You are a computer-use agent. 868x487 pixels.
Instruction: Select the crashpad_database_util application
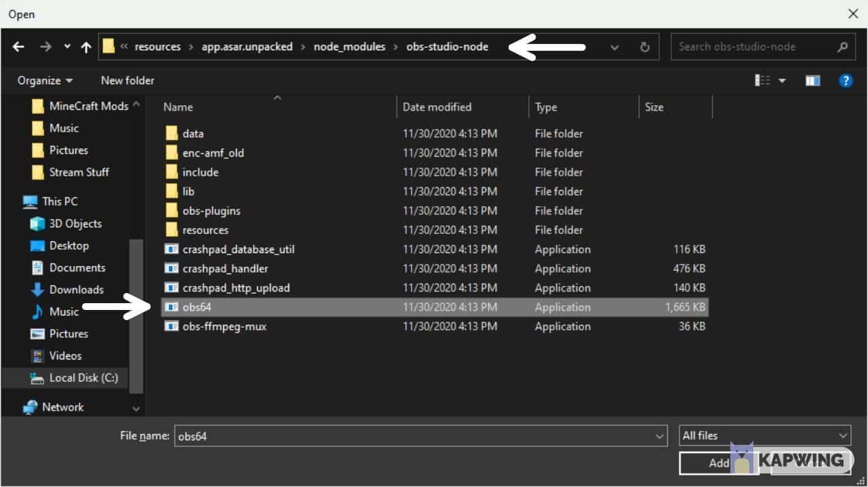tap(435, 250)
